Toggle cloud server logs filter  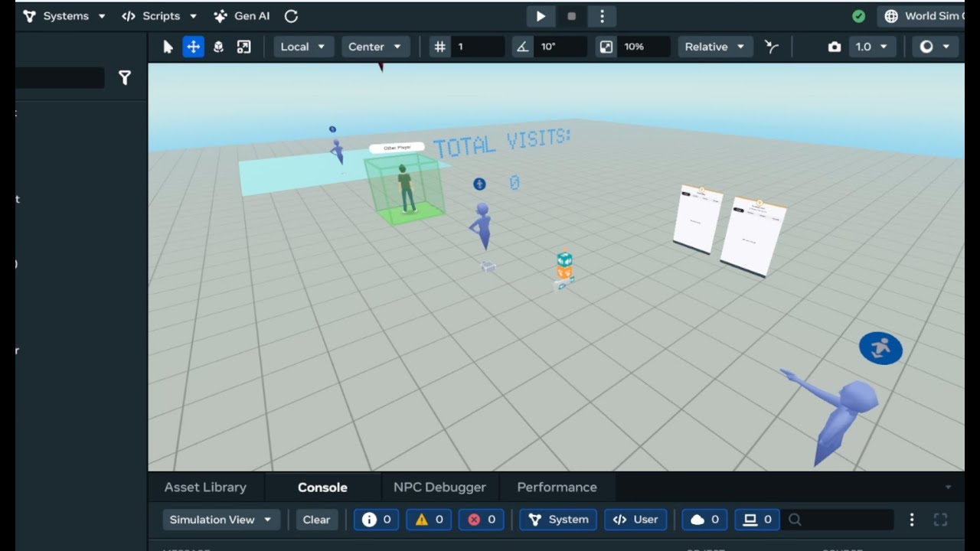pyautogui.click(x=704, y=520)
